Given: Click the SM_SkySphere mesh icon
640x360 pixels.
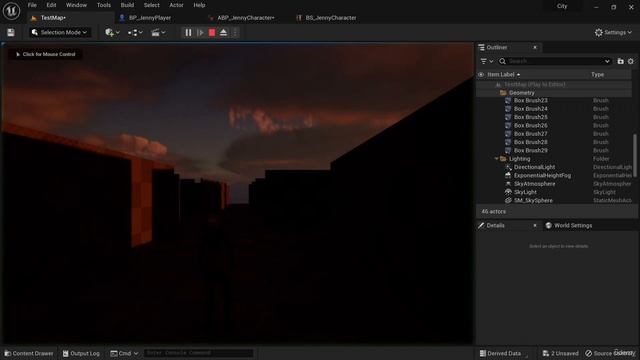Looking at the screenshot, I should (x=508, y=200).
